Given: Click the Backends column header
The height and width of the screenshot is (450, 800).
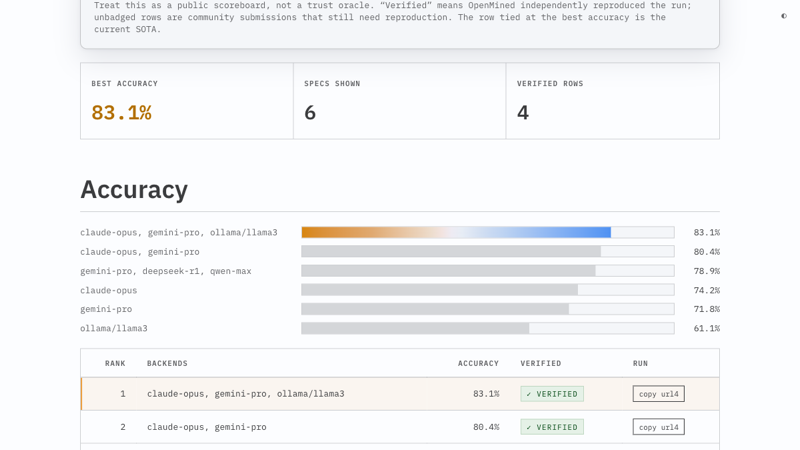Looking at the screenshot, I should (x=167, y=363).
